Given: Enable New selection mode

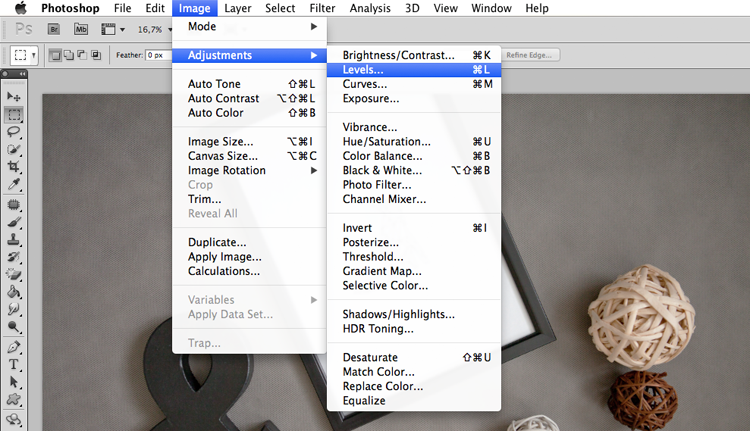Looking at the screenshot, I should point(55,55).
